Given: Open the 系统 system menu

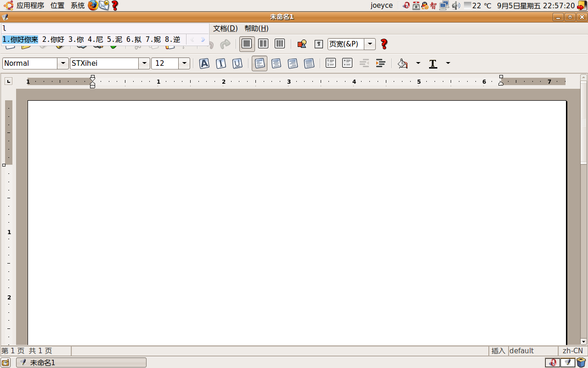Looking at the screenshot, I should [x=78, y=6].
